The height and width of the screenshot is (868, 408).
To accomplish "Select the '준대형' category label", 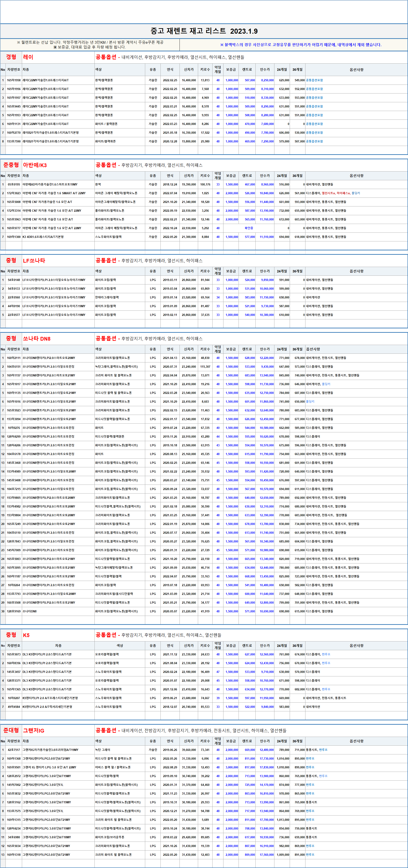I will 11,730.
